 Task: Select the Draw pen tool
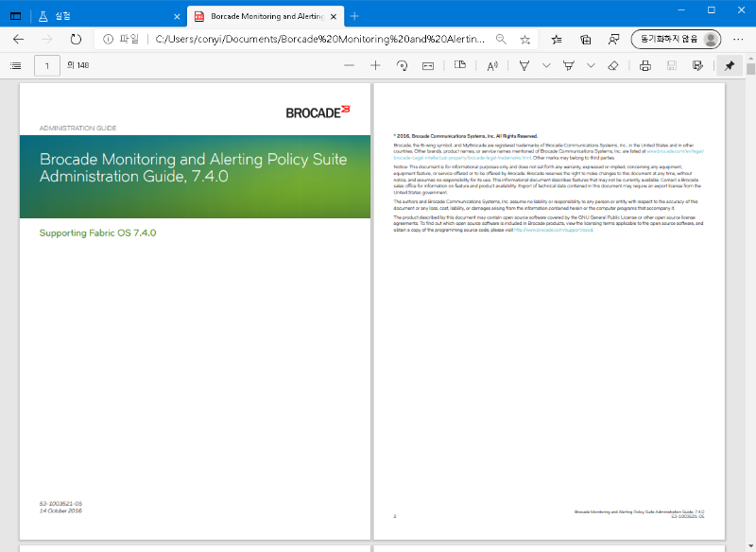click(x=524, y=65)
